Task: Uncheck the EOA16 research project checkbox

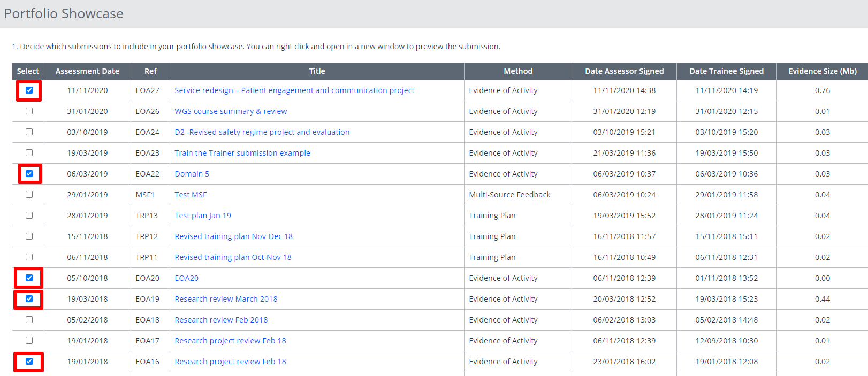Action: [29, 361]
